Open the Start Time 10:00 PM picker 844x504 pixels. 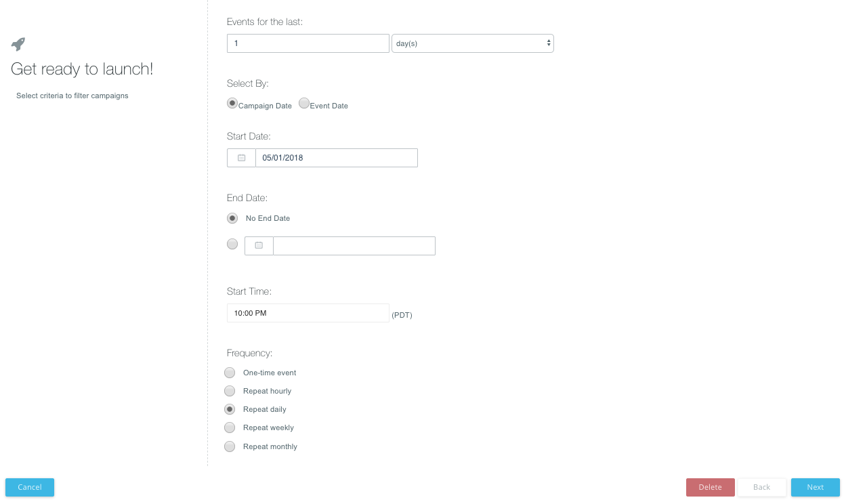tap(308, 313)
